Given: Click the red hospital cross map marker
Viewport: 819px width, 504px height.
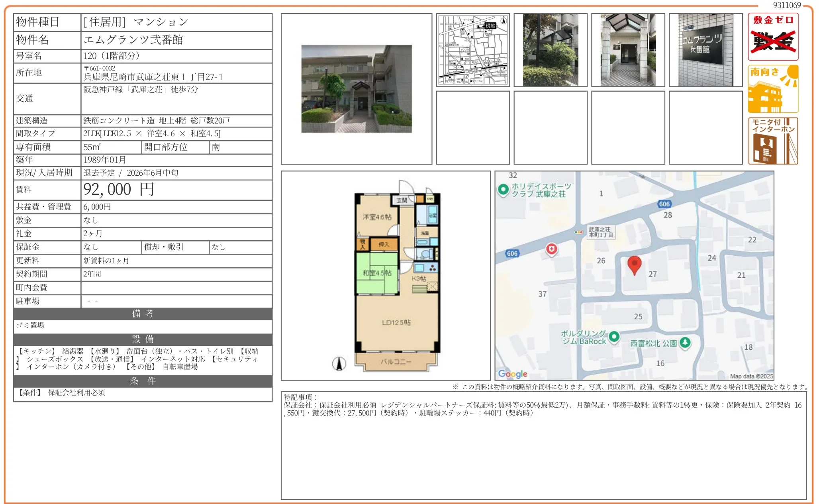Looking at the screenshot, I should pyautogui.click(x=551, y=249).
